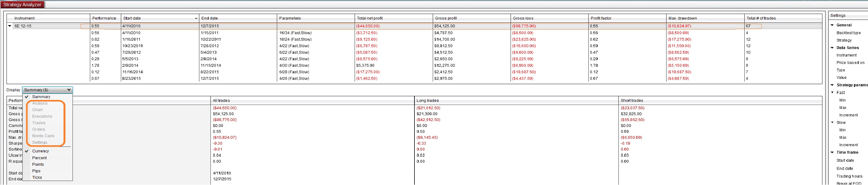This screenshot has width=868, height=185.
Task: Collapse the General settings section
Action: (832, 25)
